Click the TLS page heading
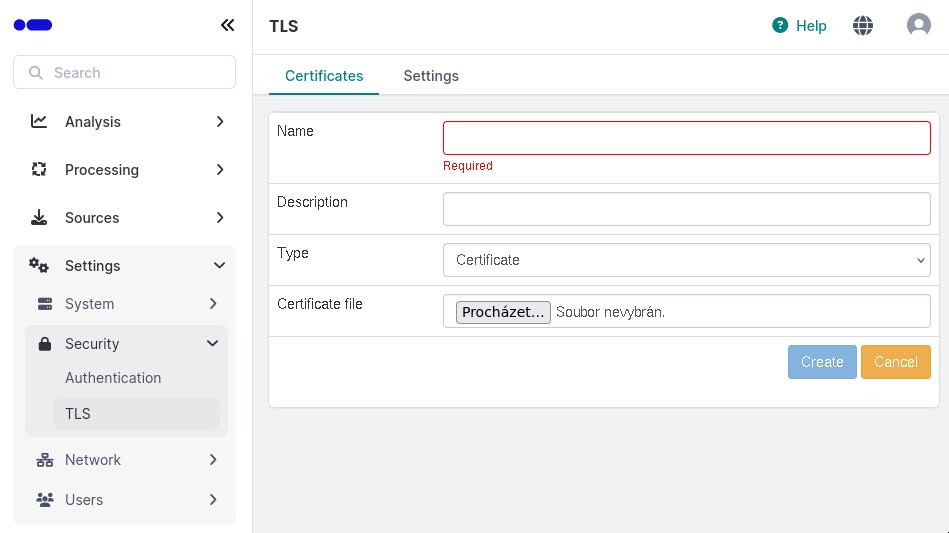This screenshot has height=533, width=949. click(x=284, y=26)
